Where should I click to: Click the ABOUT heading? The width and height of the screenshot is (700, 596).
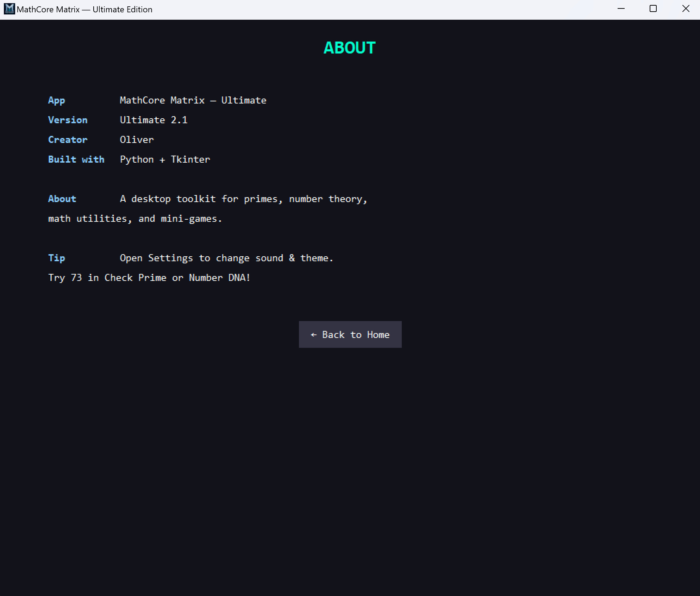(350, 48)
